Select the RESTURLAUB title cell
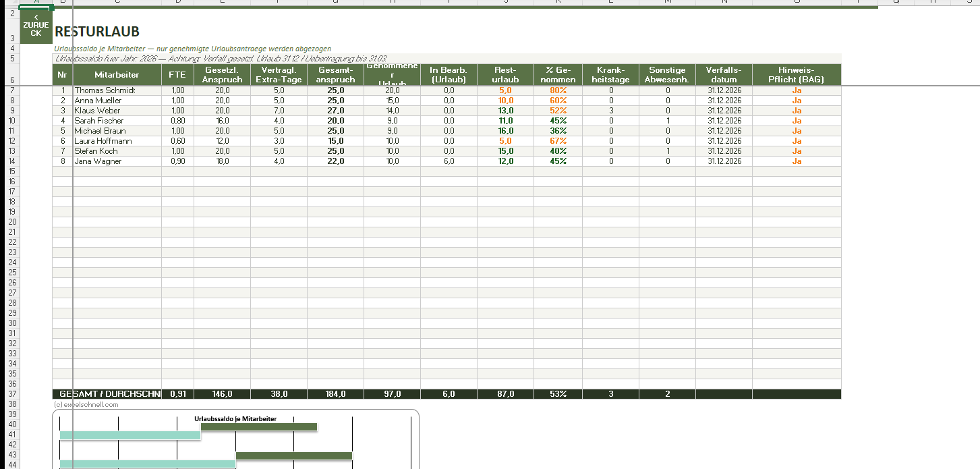The height and width of the screenshot is (469, 980). (97, 32)
